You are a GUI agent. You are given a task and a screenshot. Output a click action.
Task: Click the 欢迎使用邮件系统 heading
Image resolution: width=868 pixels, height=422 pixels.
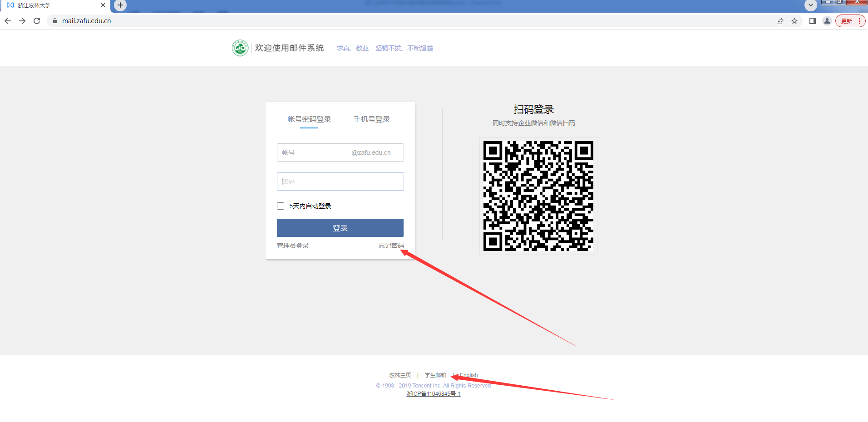point(289,48)
